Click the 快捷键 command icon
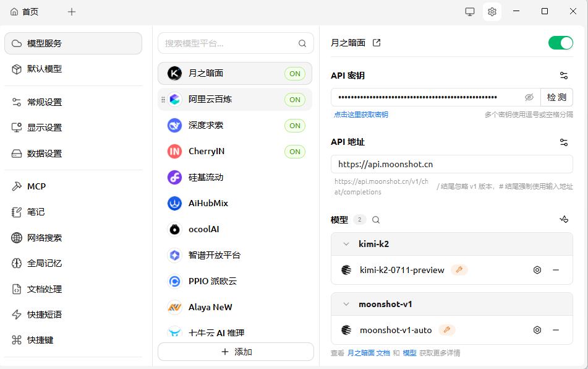Viewport: 588px width, 369px height. [x=17, y=340]
